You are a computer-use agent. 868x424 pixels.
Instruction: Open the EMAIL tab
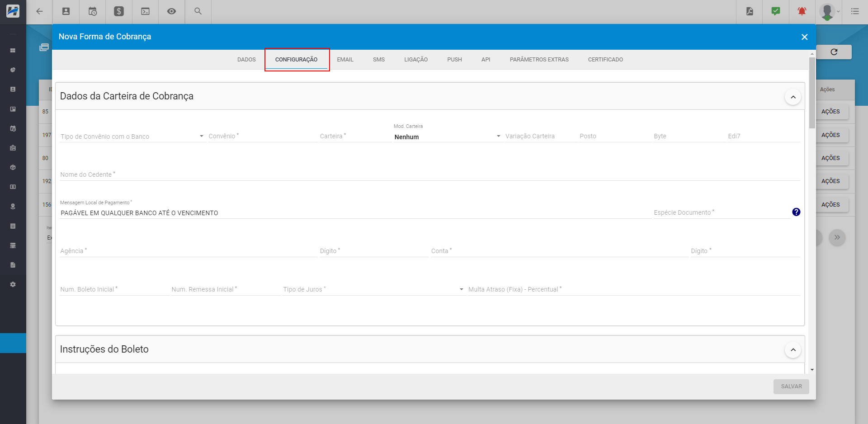345,60
